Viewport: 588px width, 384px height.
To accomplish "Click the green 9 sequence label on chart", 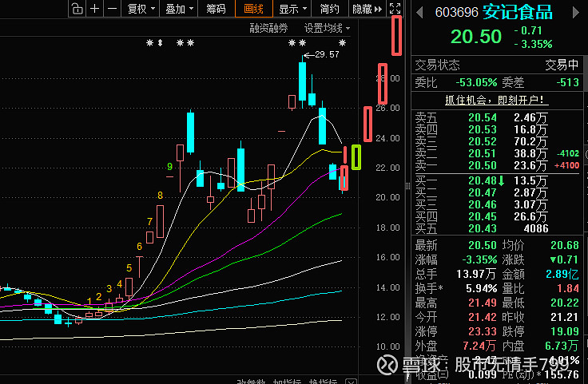I will click(x=170, y=166).
